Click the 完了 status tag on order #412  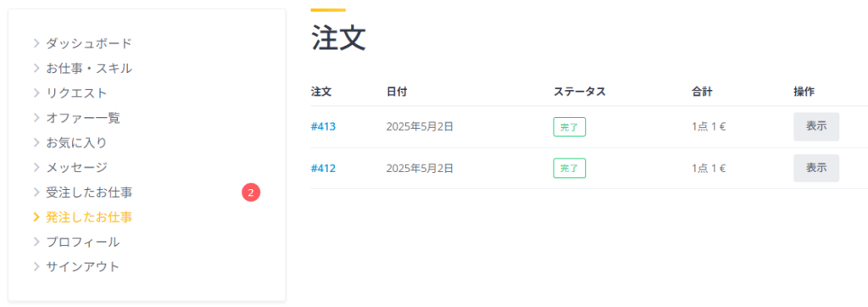(569, 169)
